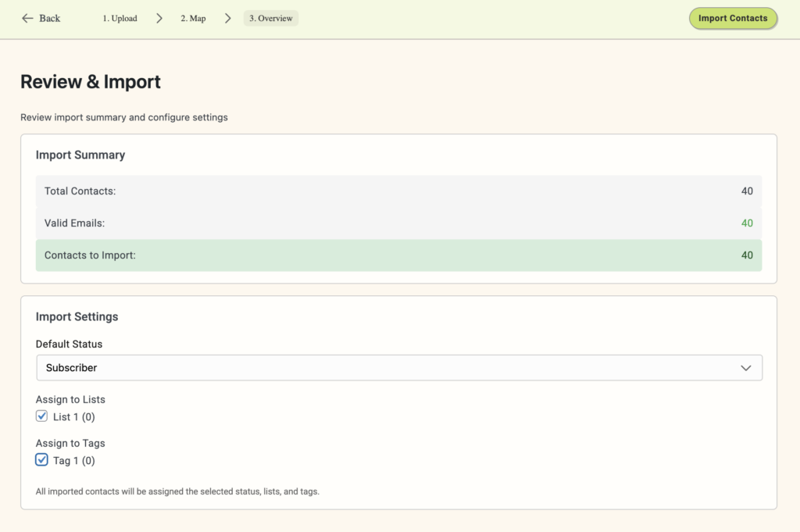Switch to the 2. Map step
The image size is (800, 532).
point(192,17)
